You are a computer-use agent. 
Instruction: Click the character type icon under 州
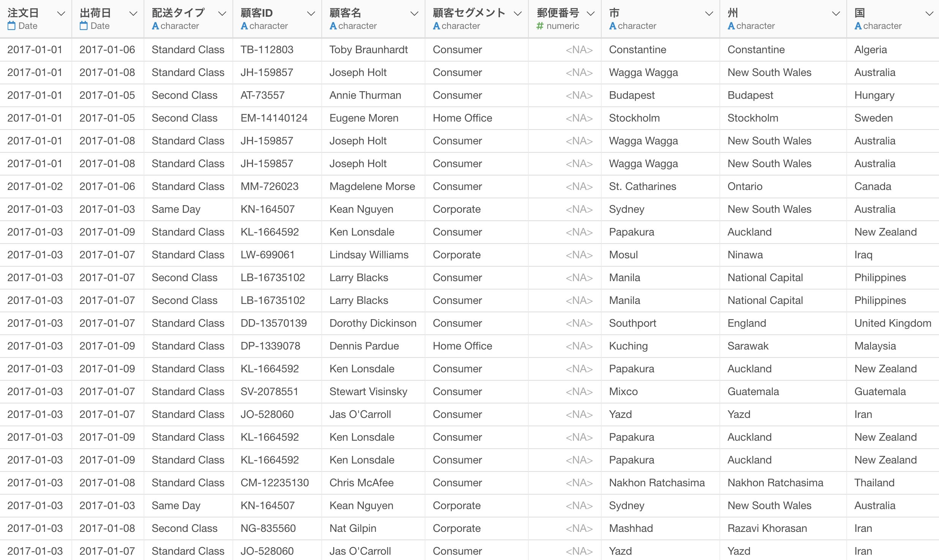pos(731,26)
